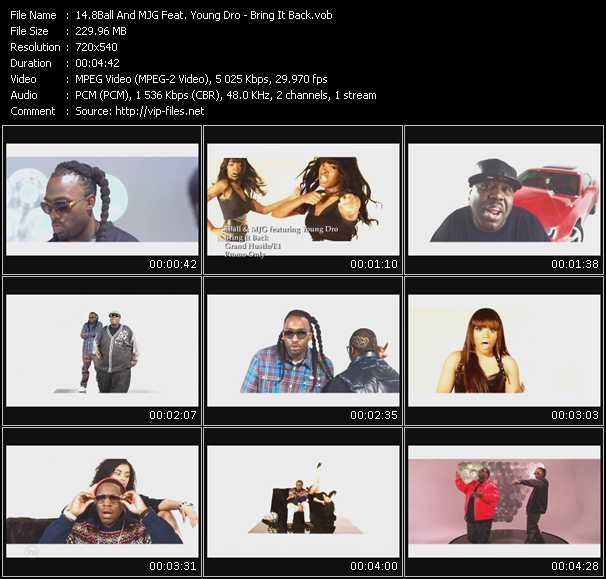Open the thumbnail at 00:02:07
The width and height of the screenshot is (606, 579).
click(102, 350)
